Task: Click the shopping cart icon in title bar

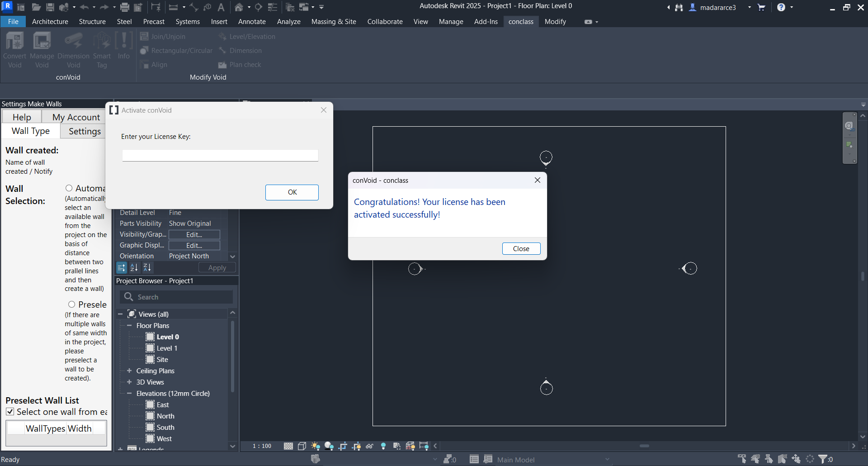Action: pos(761,7)
